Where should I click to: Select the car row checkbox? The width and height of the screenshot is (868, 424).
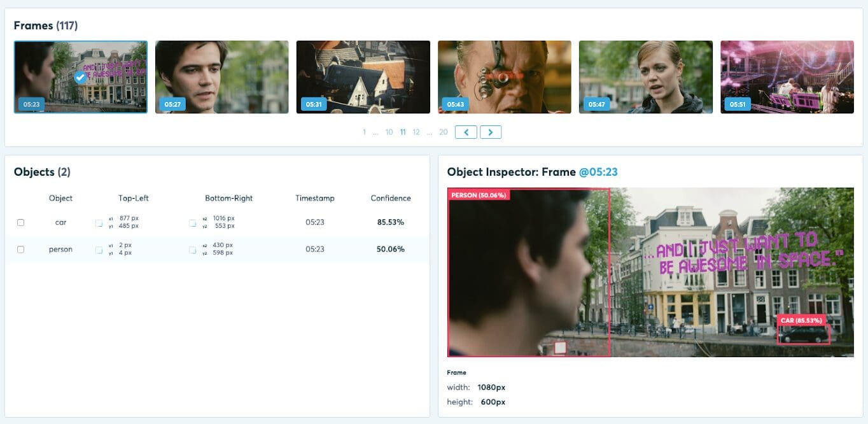click(x=20, y=223)
